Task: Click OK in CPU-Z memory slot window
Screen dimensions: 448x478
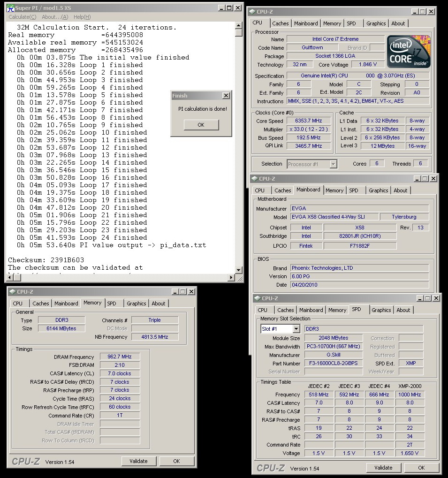Action: (421, 468)
